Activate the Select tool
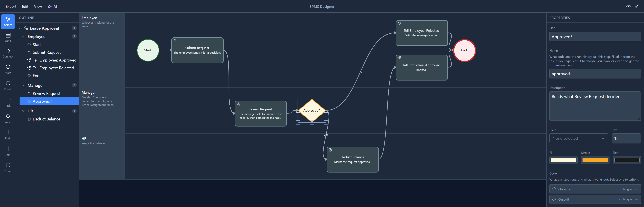Screen dimensions: 644x207 [8, 22]
